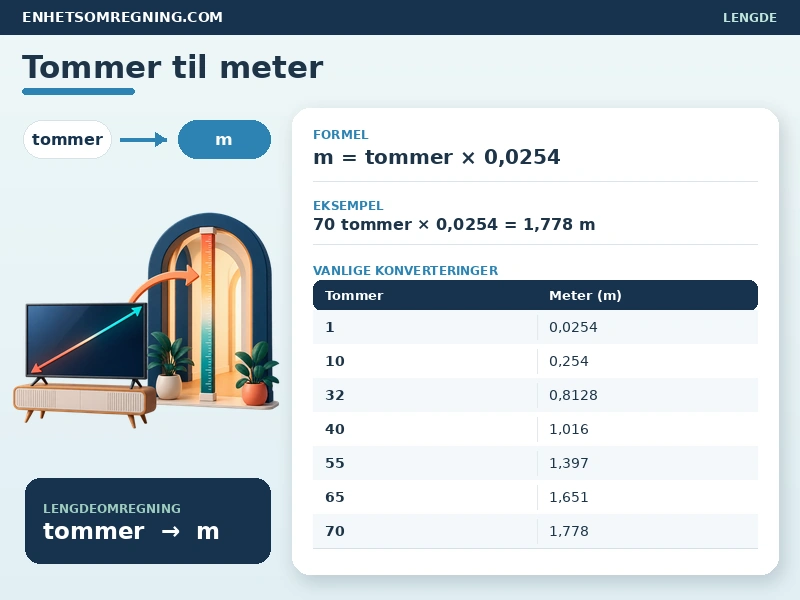
Task: Select the blue 'm' target unit pill
Action: click(x=224, y=139)
